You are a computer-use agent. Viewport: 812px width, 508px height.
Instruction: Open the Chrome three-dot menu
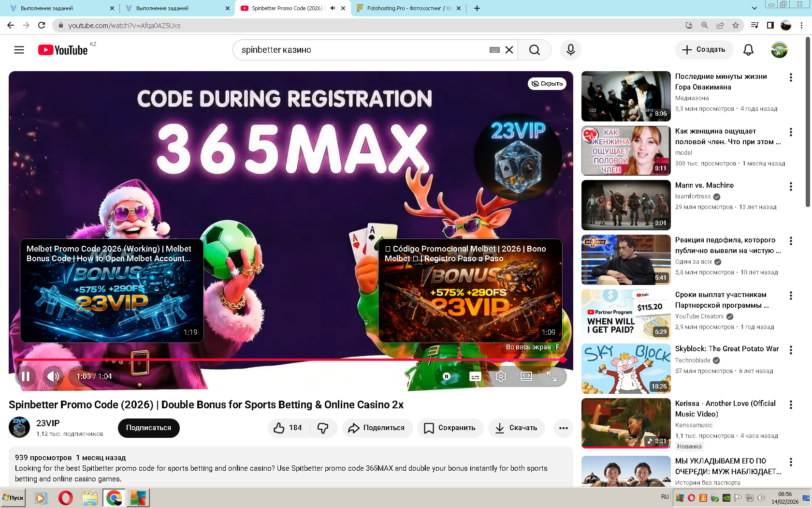[802, 25]
